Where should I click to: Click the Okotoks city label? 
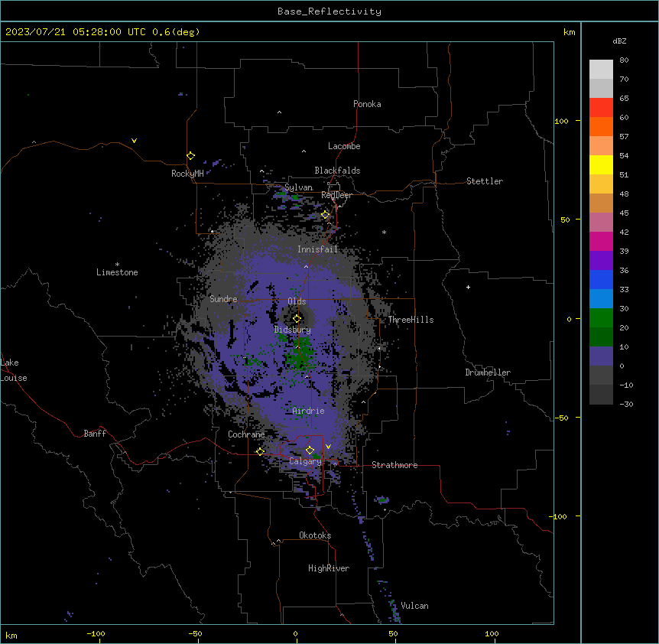315,535
